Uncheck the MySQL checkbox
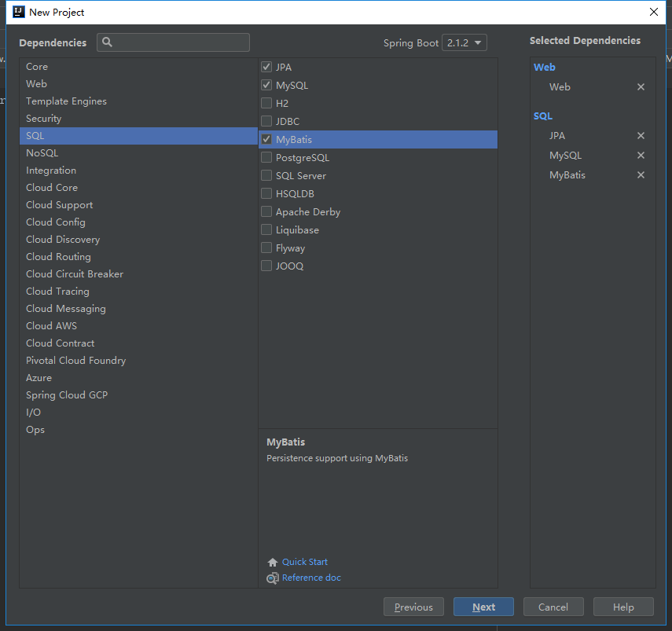Image resolution: width=672 pixels, height=631 pixels. 266,85
